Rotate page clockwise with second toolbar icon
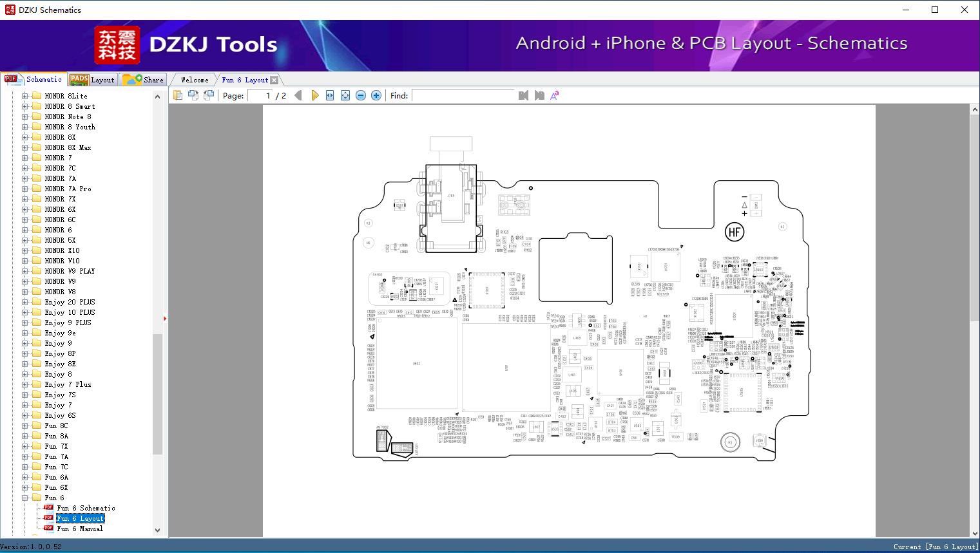 click(x=193, y=95)
